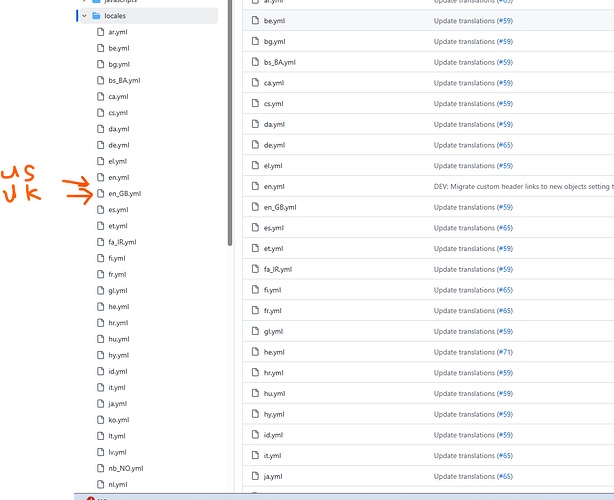This screenshot has height=500, width=614.
Task: Click file icon beside sidebar fa_IR.yml
Action: 101,242
